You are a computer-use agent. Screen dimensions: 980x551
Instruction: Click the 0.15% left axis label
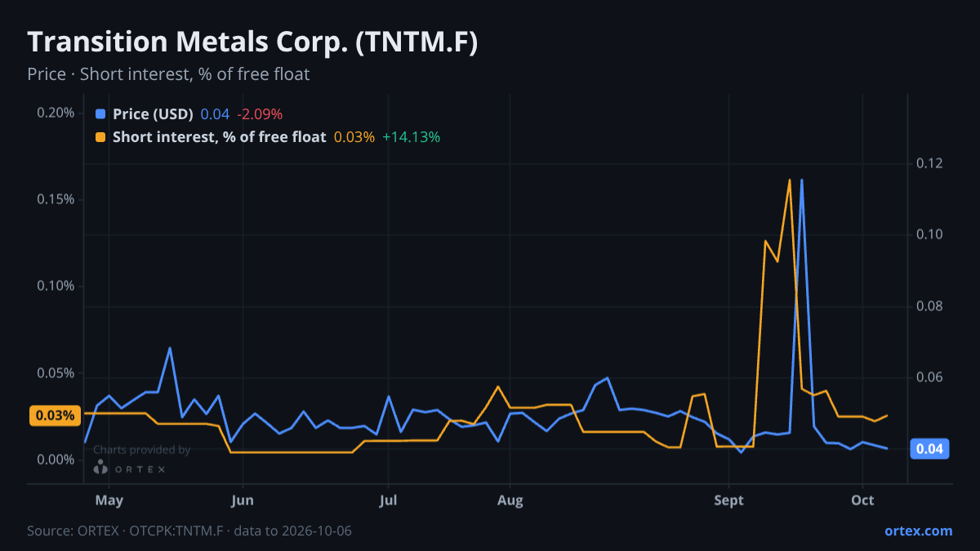(56, 199)
